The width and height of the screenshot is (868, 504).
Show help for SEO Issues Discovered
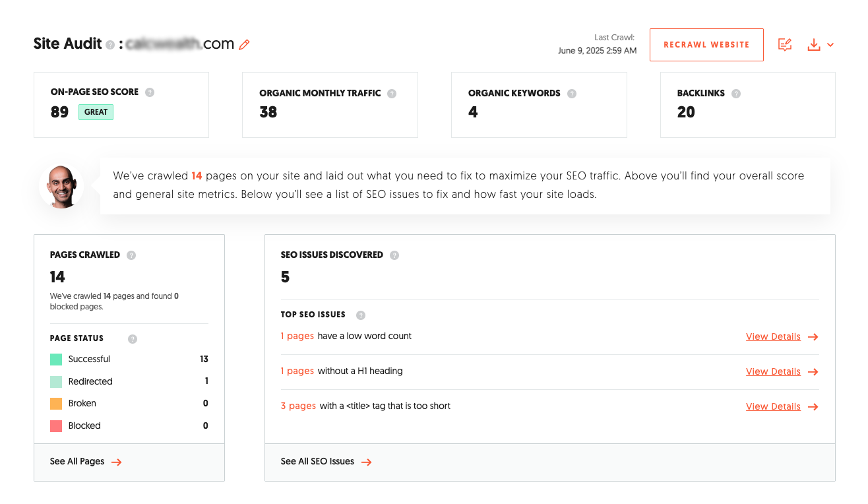coord(394,255)
